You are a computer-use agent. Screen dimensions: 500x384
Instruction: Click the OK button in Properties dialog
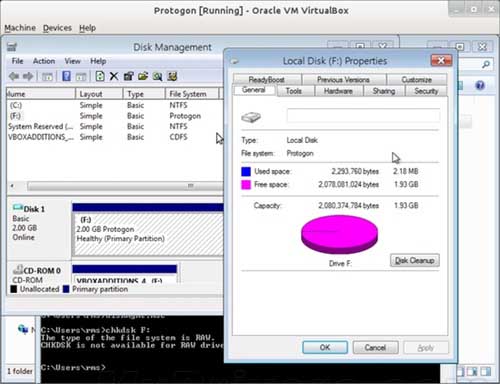(325, 347)
